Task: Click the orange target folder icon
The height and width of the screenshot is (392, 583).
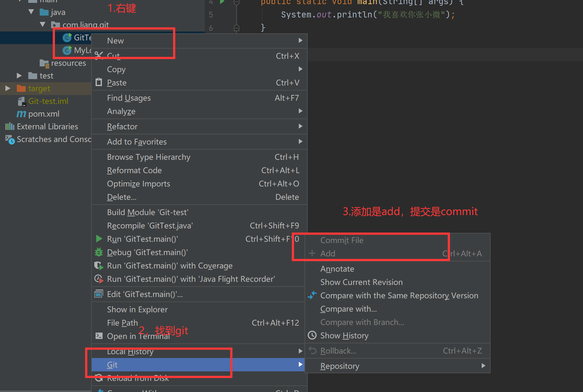Action: (21, 88)
